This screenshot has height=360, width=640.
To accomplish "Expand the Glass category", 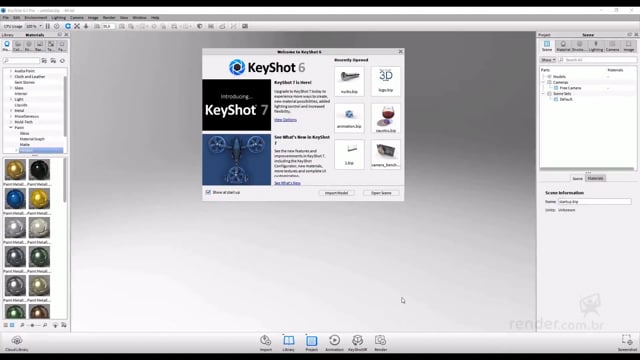I will click(11, 88).
